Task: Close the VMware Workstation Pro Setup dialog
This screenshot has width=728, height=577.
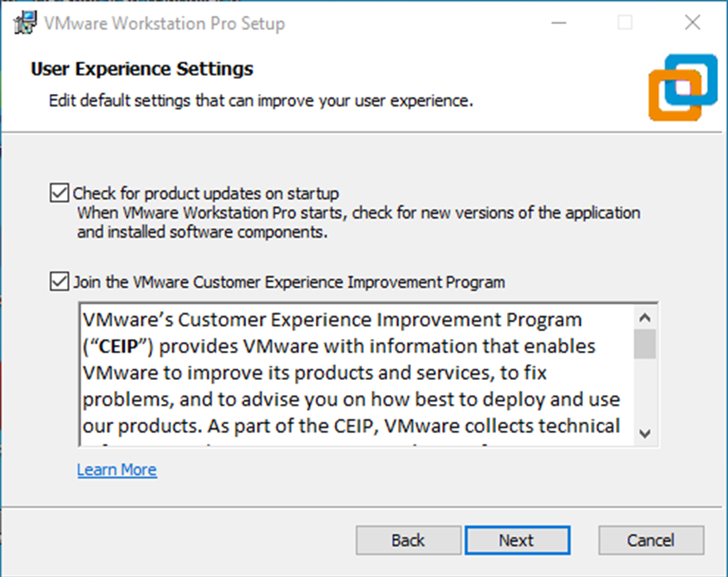Action: click(692, 23)
